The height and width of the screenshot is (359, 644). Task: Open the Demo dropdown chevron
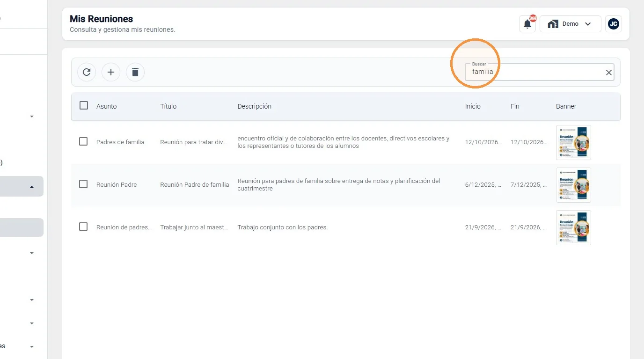point(588,24)
